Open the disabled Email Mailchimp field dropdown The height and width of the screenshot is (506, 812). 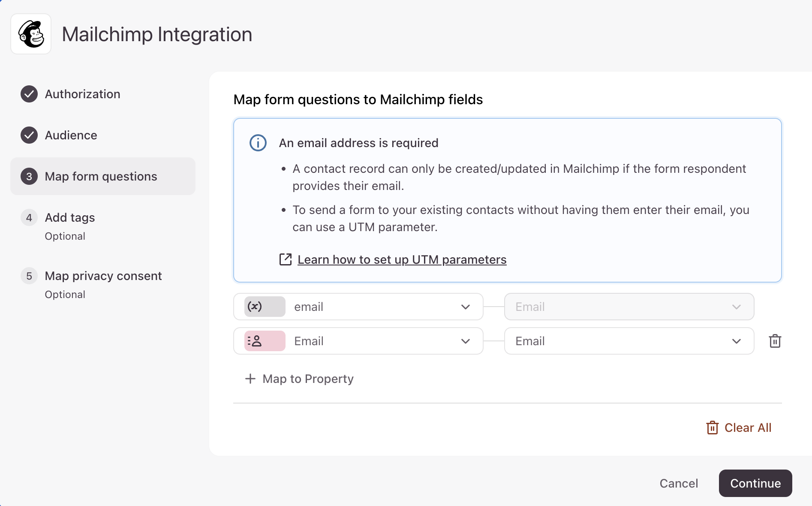(x=629, y=307)
